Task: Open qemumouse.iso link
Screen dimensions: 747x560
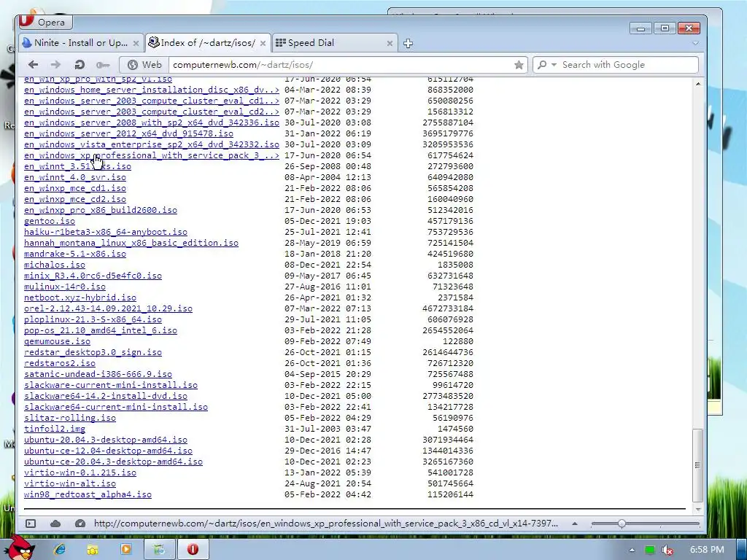Action: pos(57,341)
